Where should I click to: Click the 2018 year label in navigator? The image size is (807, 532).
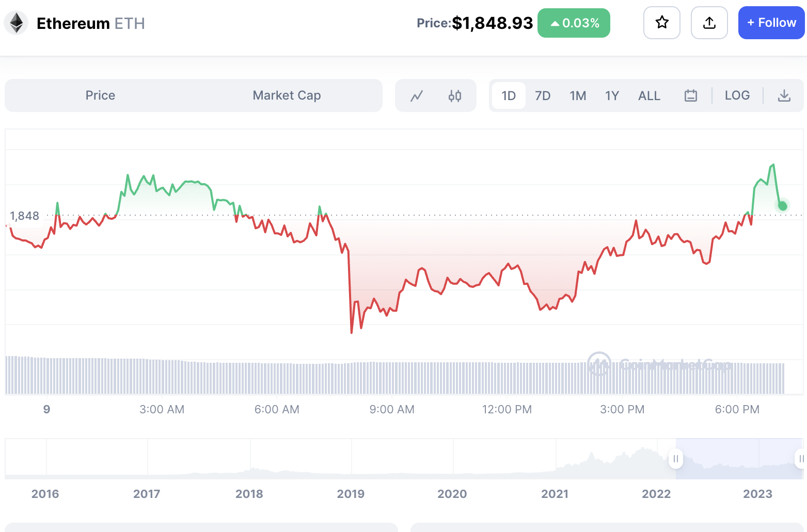(249, 494)
